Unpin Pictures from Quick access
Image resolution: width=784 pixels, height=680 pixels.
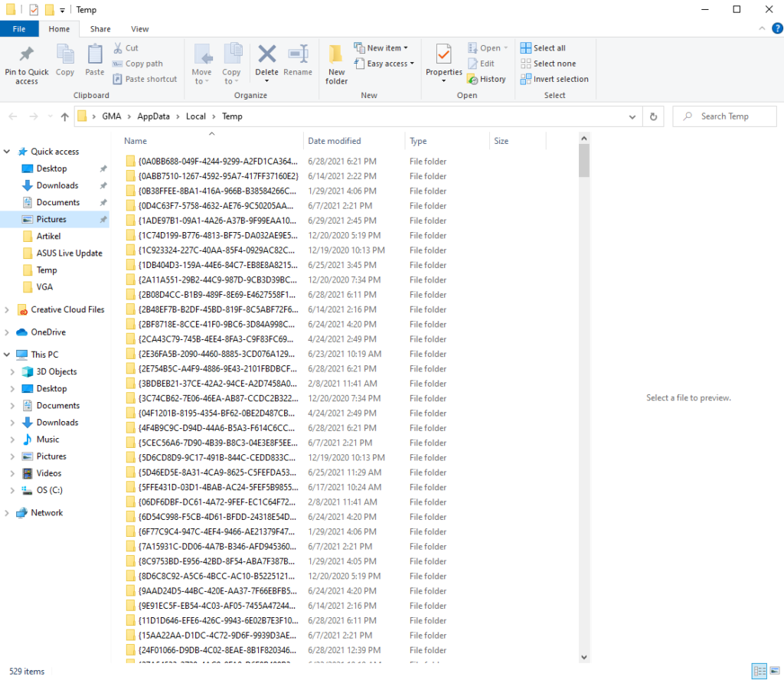[x=103, y=220]
